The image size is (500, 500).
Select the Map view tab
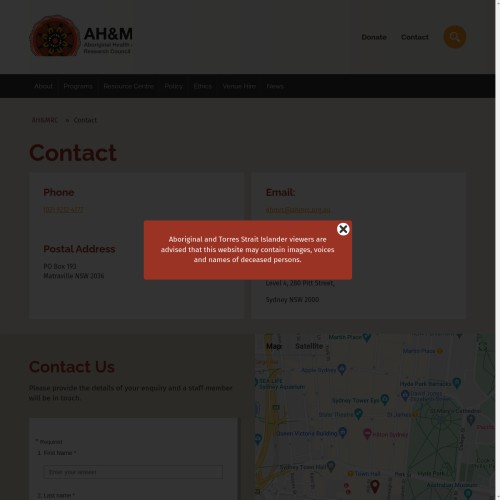(274, 346)
